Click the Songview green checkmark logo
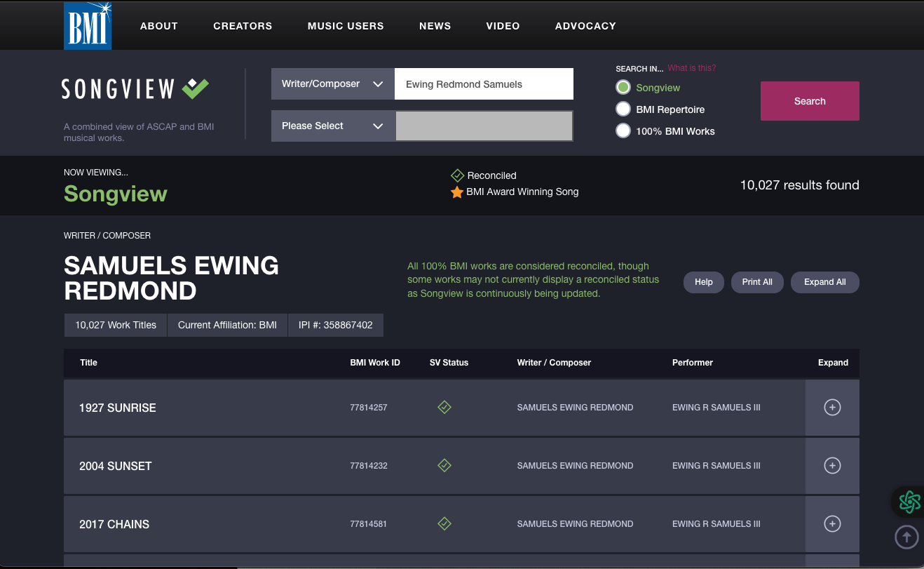The width and height of the screenshot is (924, 569). pos(195,88)
